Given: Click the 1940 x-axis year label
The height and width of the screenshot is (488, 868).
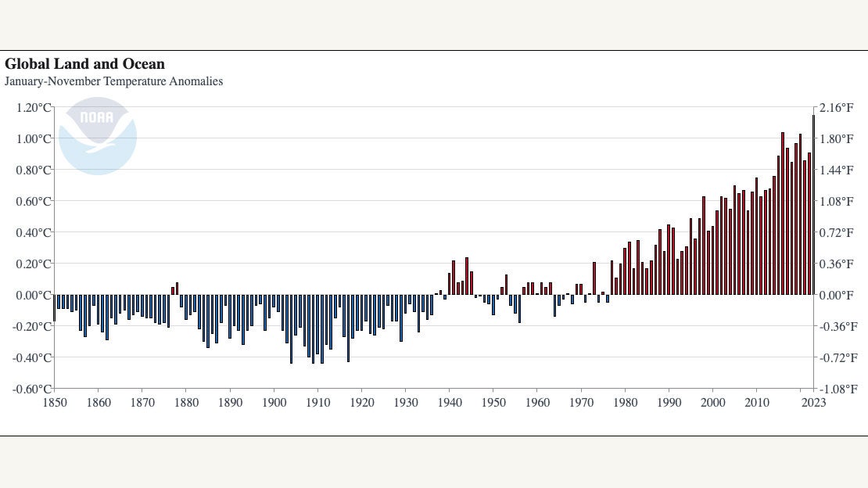Looking at the screenshot, I should coord(449,403).
